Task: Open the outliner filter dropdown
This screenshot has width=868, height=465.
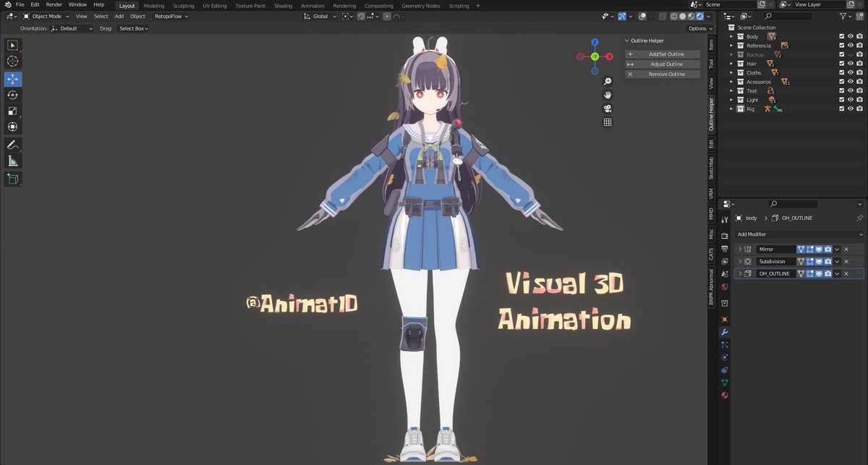Action: pos(846,16)
